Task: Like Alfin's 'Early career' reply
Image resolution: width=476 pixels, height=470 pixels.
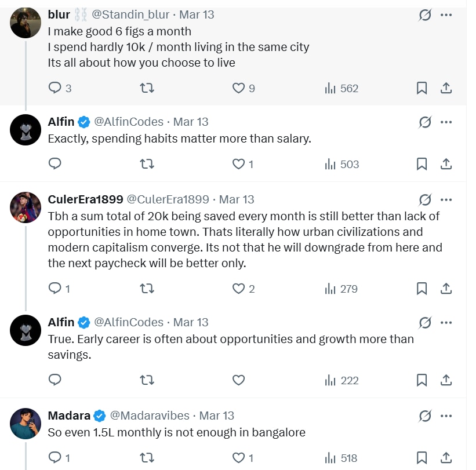Action: coord(238,380)
